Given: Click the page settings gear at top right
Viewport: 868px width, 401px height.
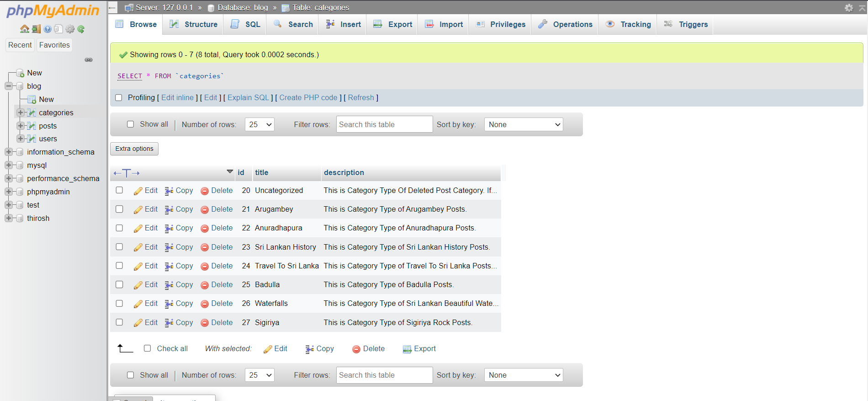Looking at the screenshot, I should (x=849, y=8).
